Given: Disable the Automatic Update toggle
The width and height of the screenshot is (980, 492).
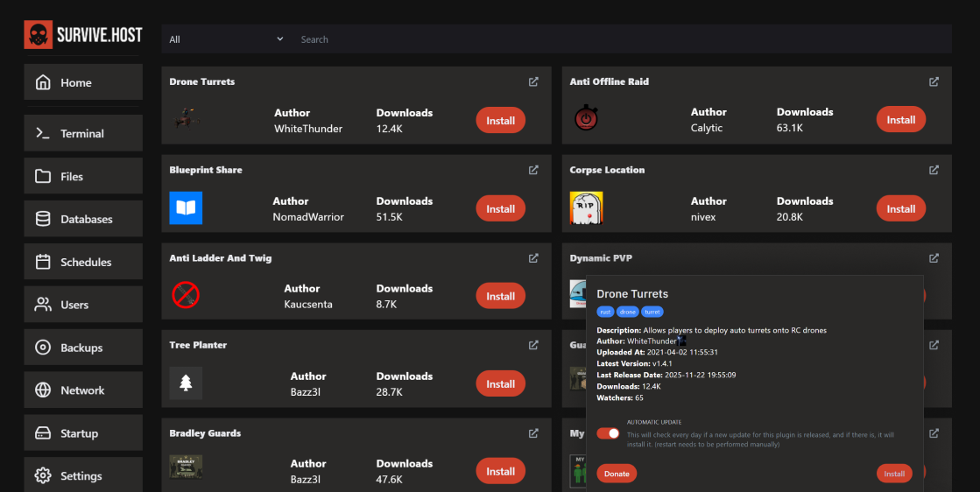Looking at the screenshot, I should pos(608,433).
